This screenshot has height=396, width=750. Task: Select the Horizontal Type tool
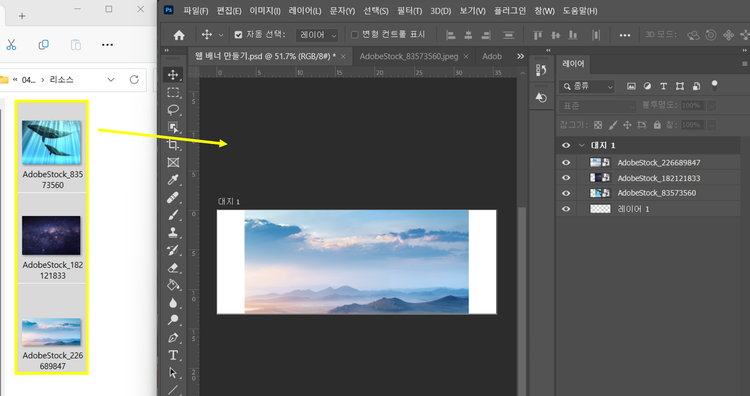[173, 355]
